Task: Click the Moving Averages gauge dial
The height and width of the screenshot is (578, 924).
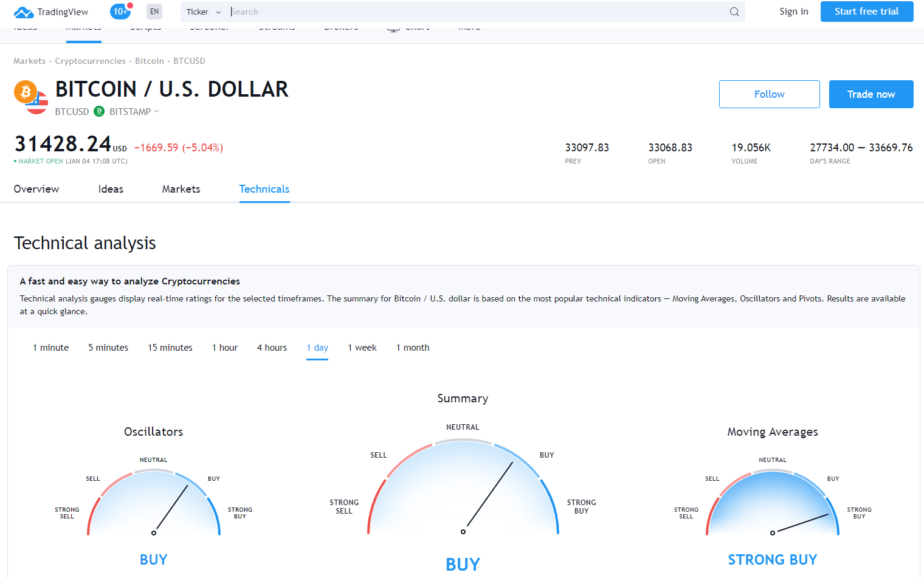Action: point(773,503)
